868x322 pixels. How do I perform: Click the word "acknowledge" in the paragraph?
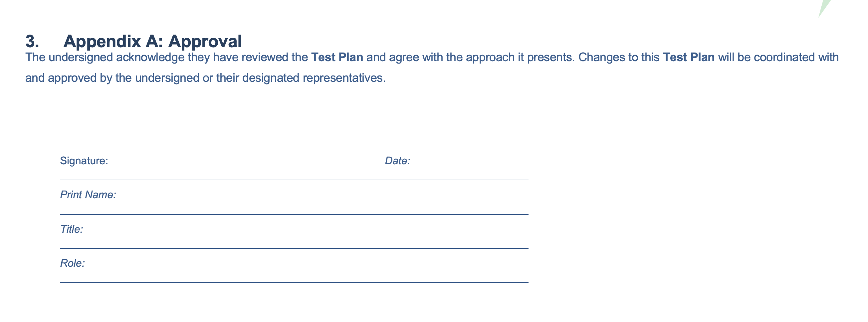(150, 58)
